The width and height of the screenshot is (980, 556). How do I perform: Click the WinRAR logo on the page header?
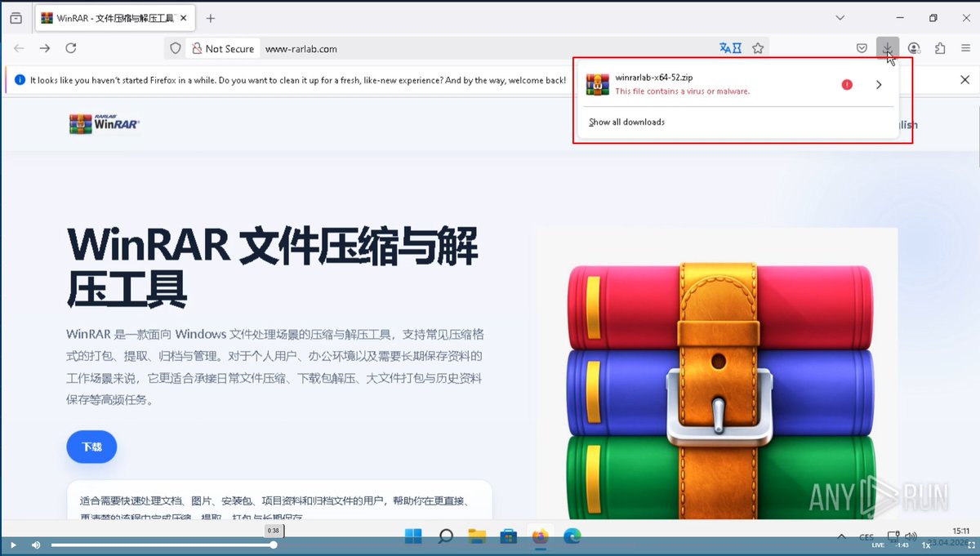[x=105, y=123]
